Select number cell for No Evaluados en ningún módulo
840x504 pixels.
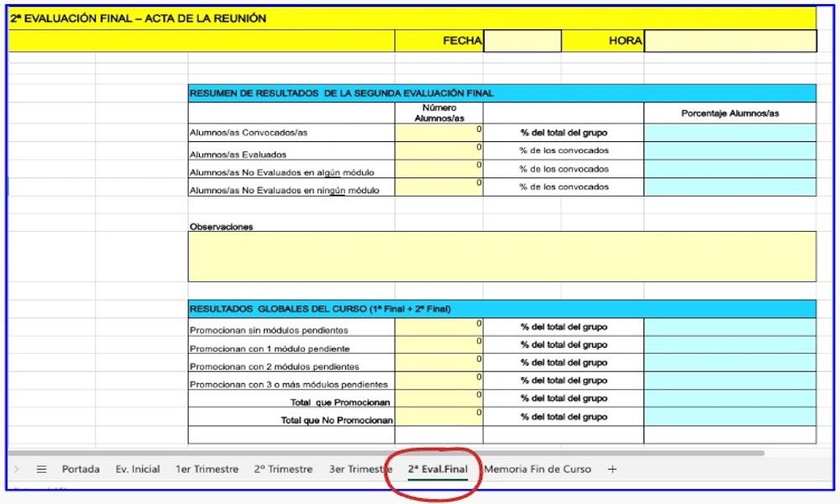(x=438, y=187)
